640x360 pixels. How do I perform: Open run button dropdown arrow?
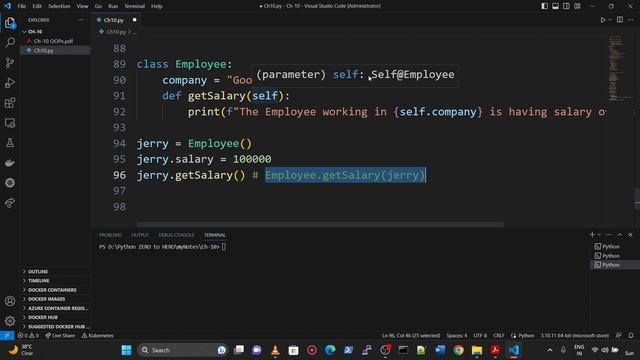tap(610, 20)
